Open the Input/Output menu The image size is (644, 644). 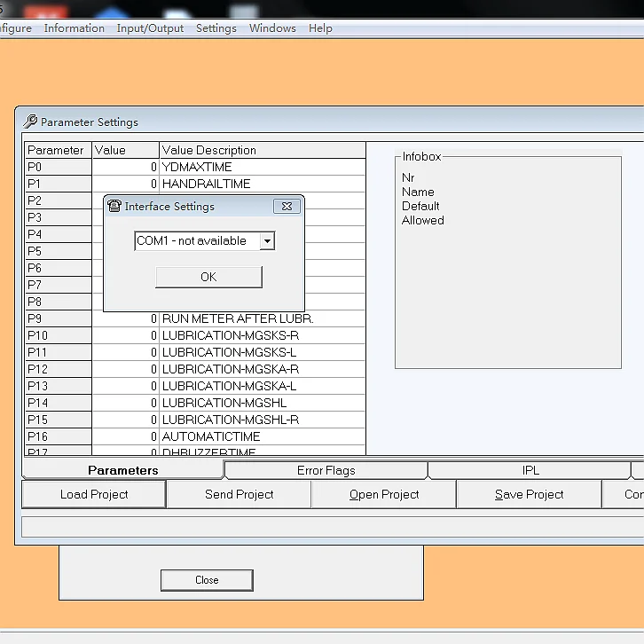[x=150, y=28]
